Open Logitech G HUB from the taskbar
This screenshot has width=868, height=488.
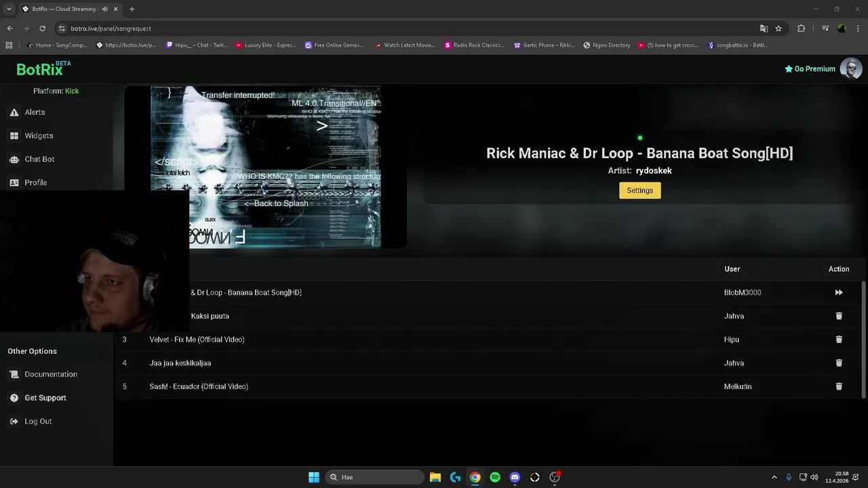pos(455,477)
